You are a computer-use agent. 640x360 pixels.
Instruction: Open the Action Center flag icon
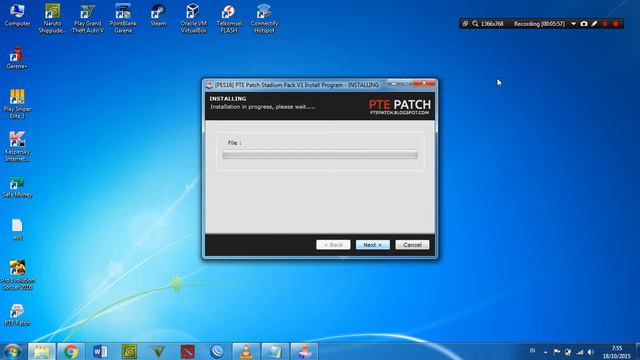557,351
